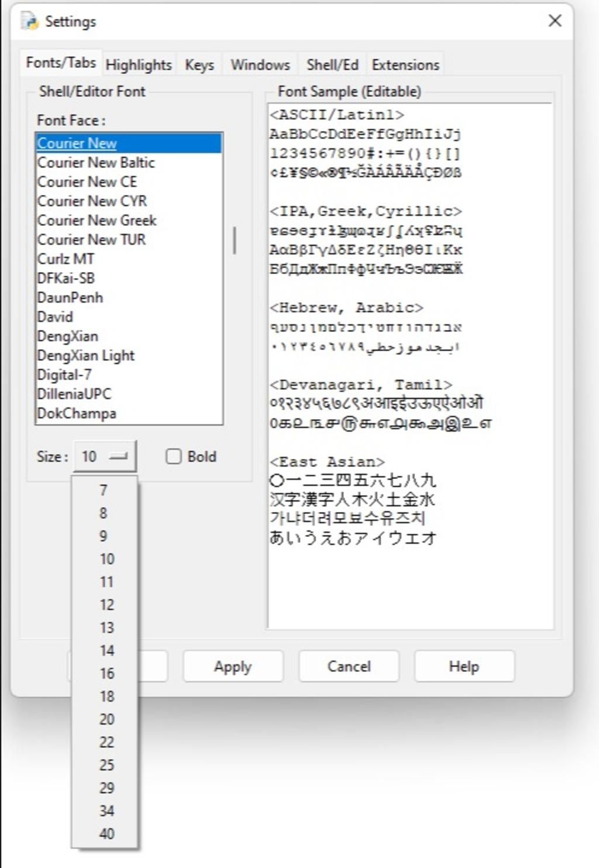Image resolution: width=599 pixels, height=868 pixels.
Task: Click the font list scrollbar thumb
Action: pos(235,241)
